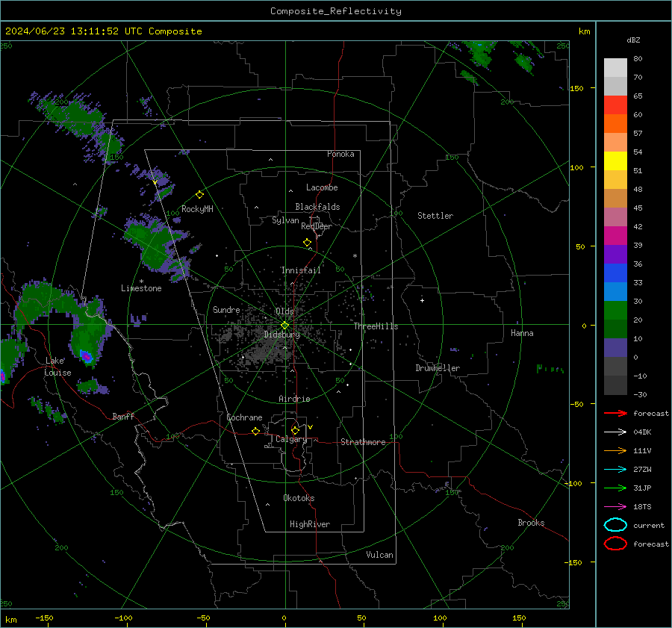This screenshot has width=672, height=628.
Task: Click the Vulcan city label
Action: click(379, 555)
